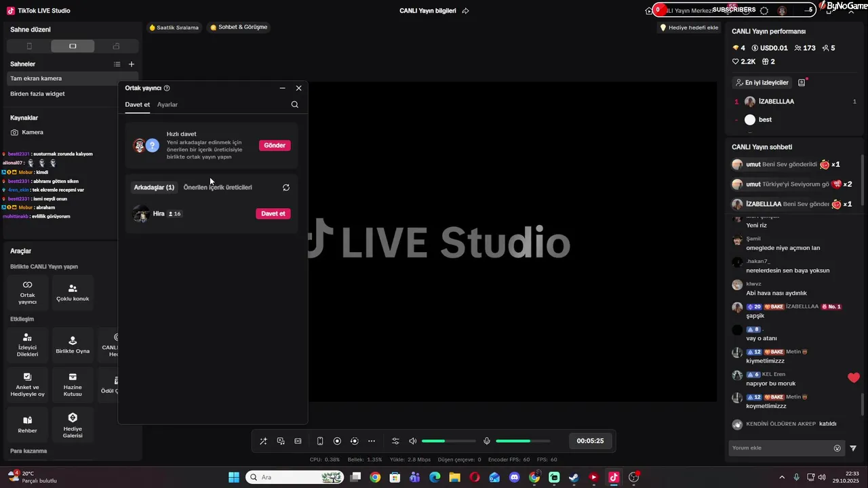Click the red heart in chat
The width and height of the screenshot is (868, 488).
(x=854, y=378)
